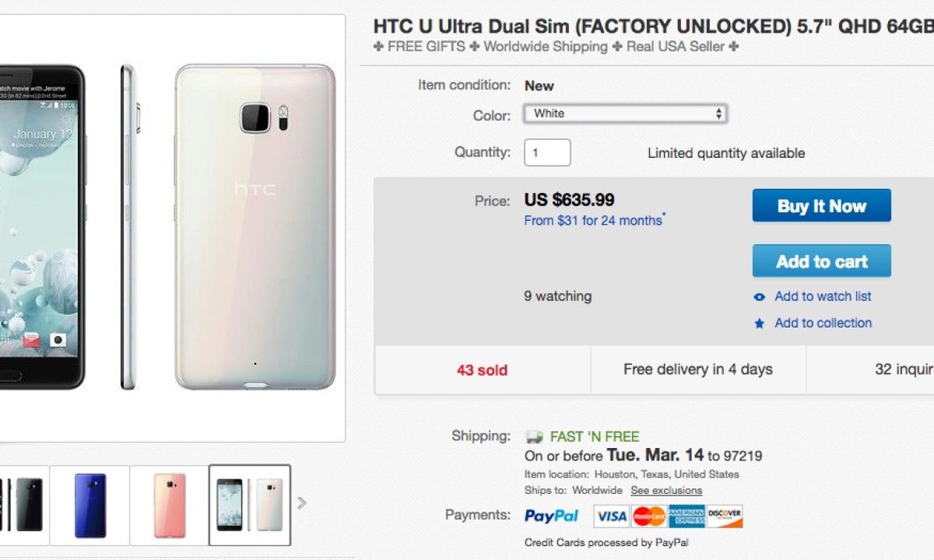Click the Discover card icon

pos(725,516)
